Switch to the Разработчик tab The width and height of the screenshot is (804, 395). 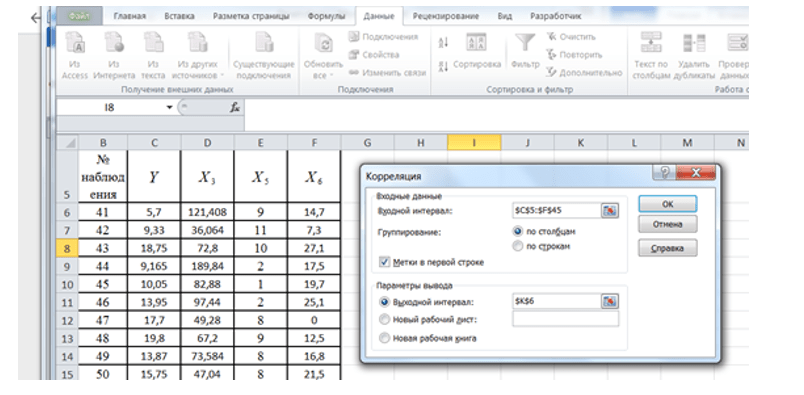(556, 16)
